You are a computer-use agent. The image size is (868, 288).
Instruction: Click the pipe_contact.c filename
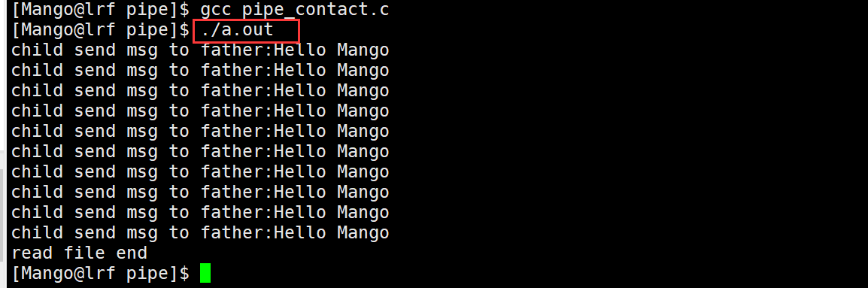(316, 10)
